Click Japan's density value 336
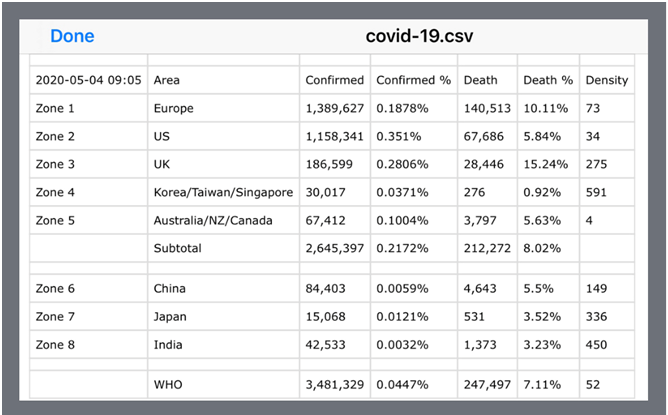Screen dimensions: 668x415 598,317
